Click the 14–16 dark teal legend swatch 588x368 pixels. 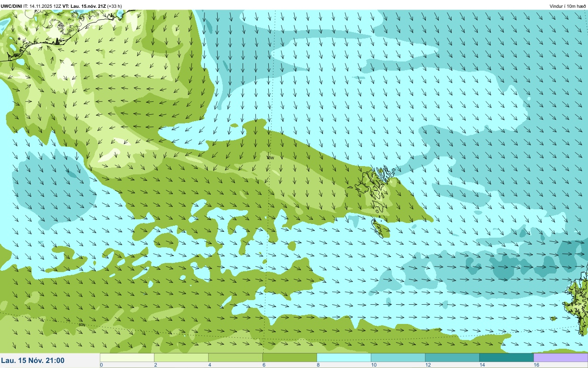(507, 357)
